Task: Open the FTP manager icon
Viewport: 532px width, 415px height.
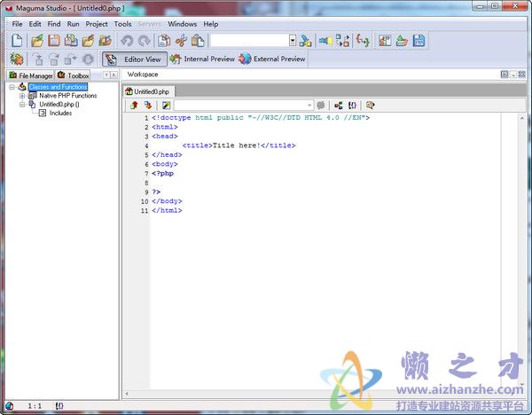Action: [385, 41]
